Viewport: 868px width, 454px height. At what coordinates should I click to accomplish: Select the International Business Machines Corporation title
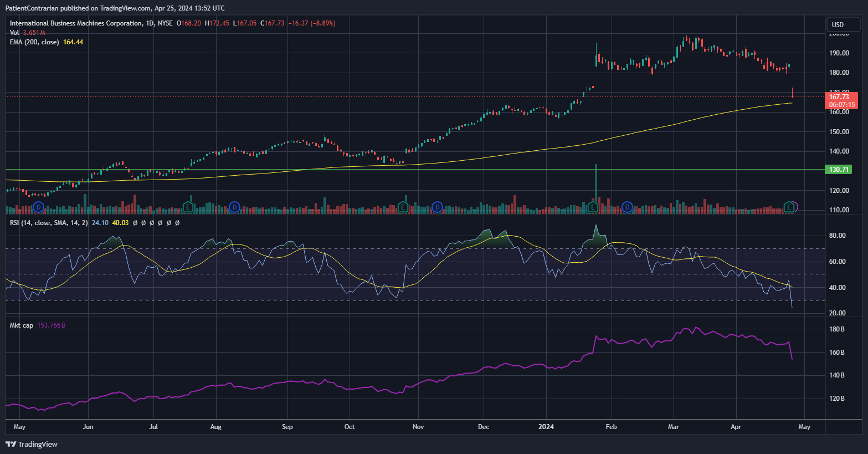pyautogui.click(x=76, y=23)
